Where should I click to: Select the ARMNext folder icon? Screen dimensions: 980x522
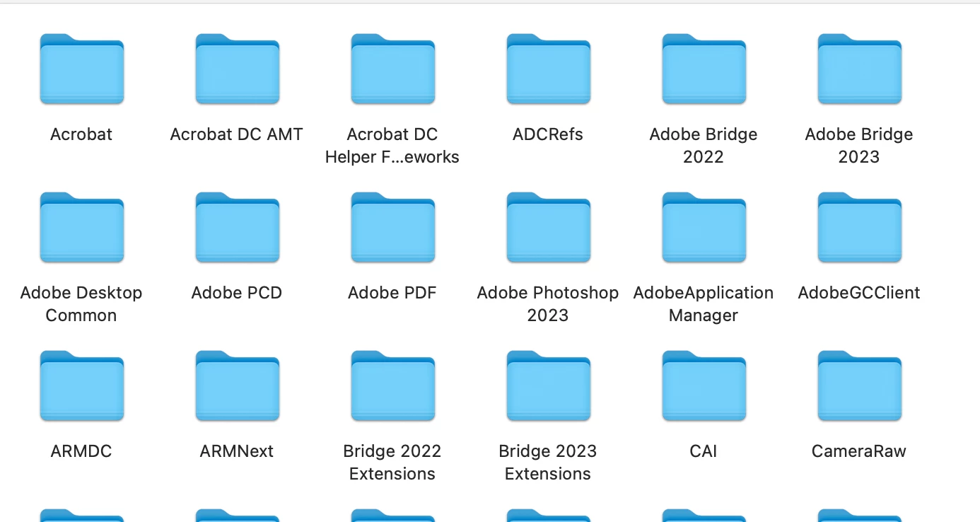237,385
